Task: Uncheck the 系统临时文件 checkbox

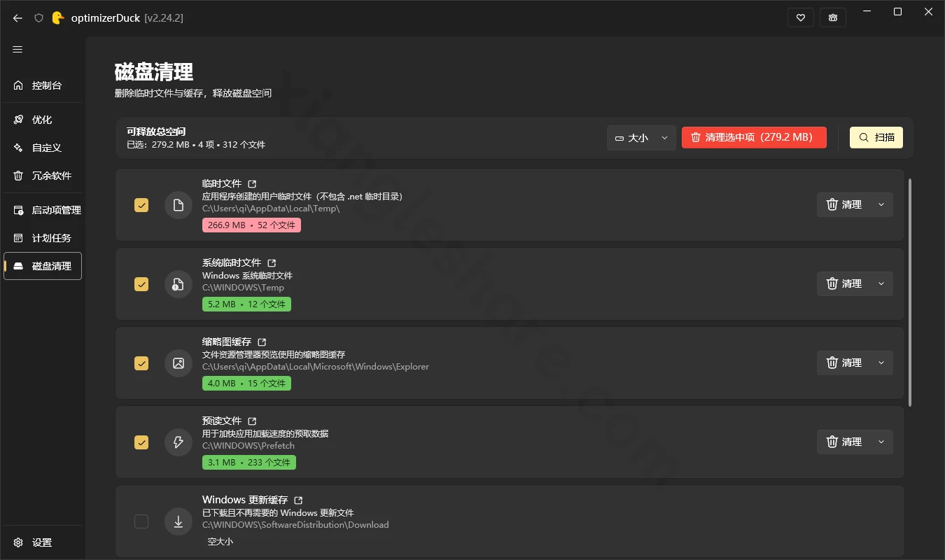Action: (141, 284)
